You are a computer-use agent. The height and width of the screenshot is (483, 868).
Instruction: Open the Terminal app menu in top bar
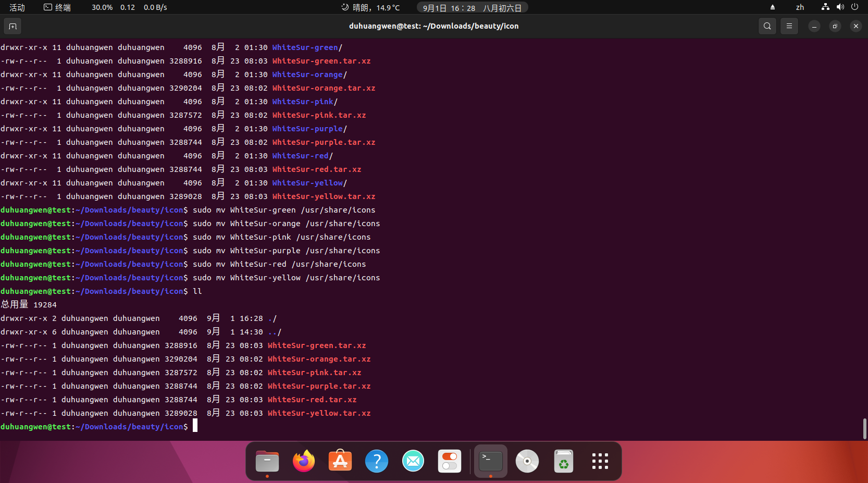click(57, 7)
